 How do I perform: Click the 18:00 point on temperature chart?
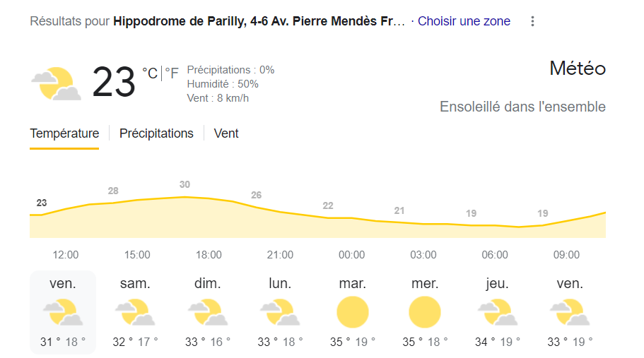point(209,198)
